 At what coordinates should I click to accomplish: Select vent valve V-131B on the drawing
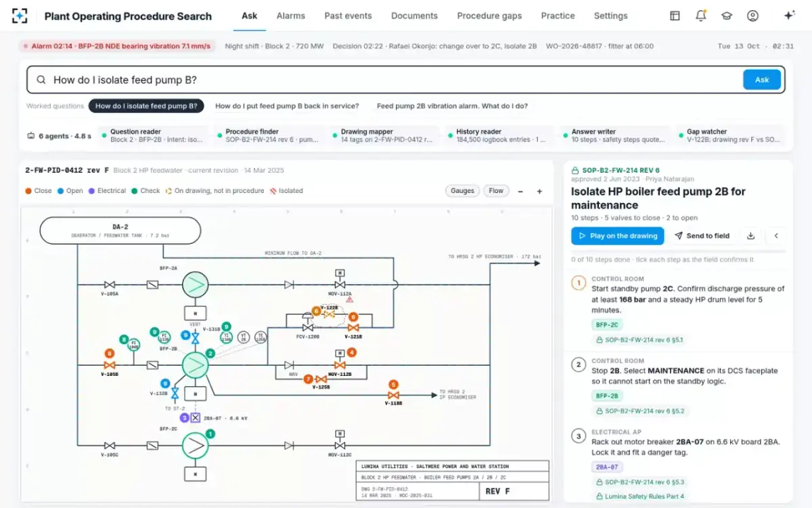click(195, 339)
